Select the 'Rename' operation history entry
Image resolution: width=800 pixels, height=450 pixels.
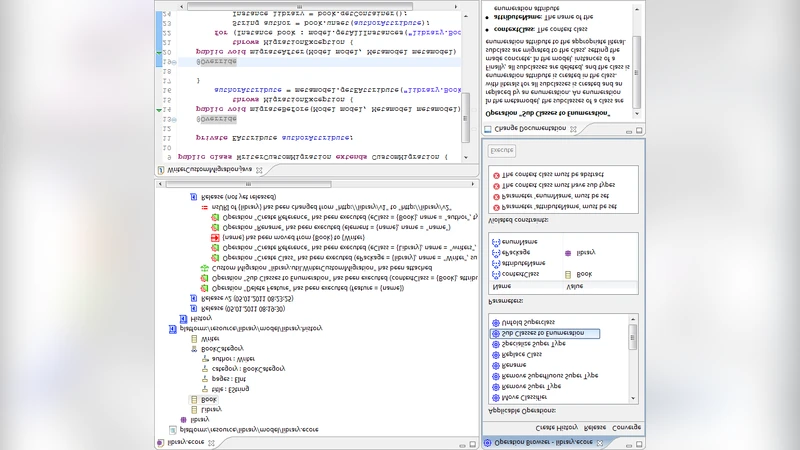(336, 228)
